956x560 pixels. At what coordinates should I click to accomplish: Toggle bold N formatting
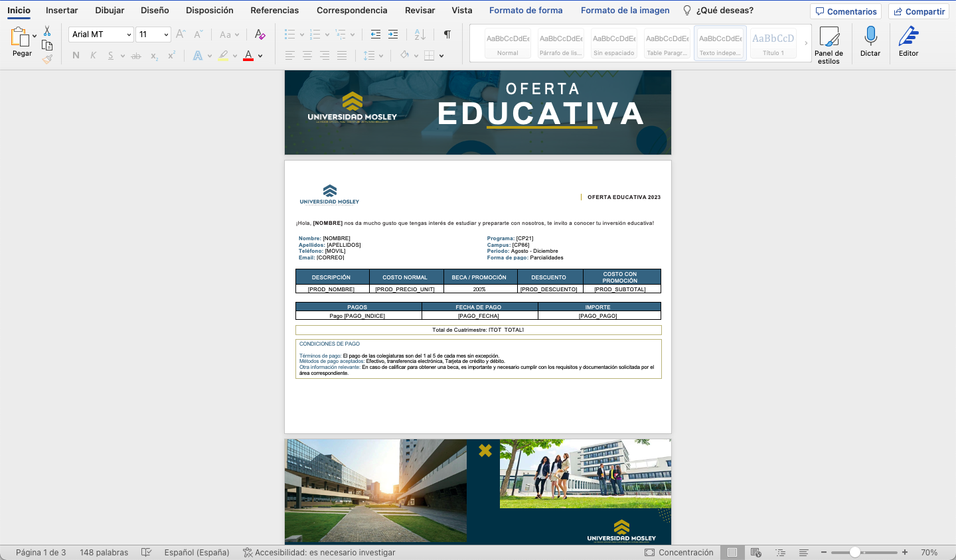click(x=76, y=56)
